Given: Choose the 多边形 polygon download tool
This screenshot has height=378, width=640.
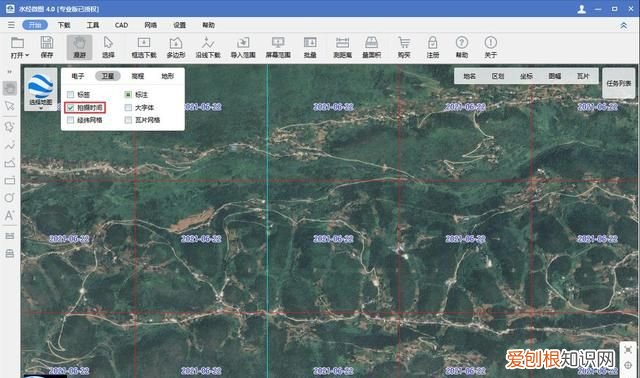Looking at the screenshot, I should [x=176, y=47].
